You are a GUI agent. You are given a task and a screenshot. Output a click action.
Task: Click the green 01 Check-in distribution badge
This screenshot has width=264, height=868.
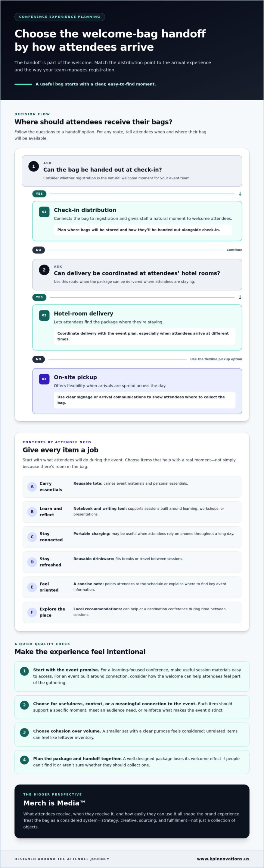click(44, 212)
